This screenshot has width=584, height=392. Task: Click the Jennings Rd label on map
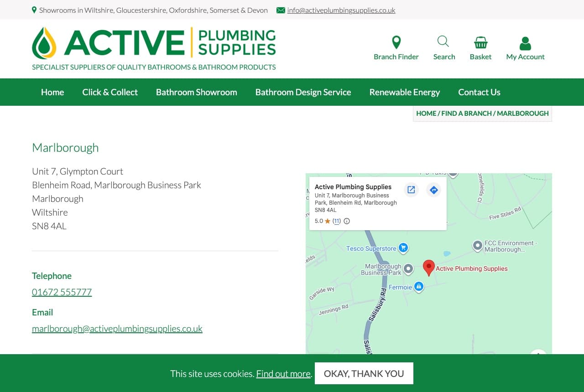click(x=334, y=309)
